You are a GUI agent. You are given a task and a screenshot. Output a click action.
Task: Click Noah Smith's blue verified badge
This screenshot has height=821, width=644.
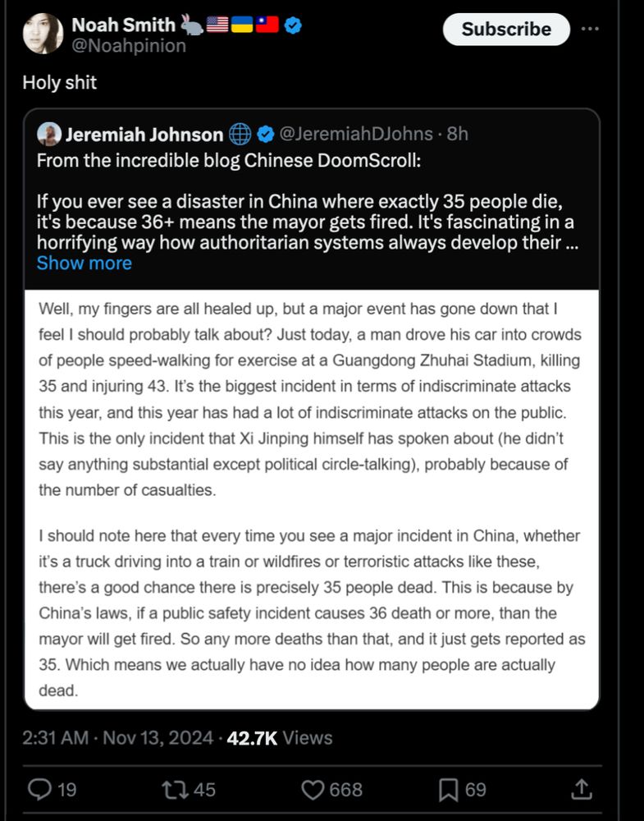pyautogui.click(x=293, y=25)
